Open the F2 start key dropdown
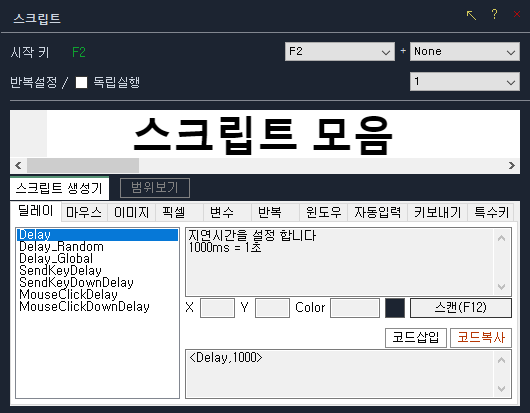The height and width of the screenshot is (413, 530). pyautogui.click(x=340, y=51)
